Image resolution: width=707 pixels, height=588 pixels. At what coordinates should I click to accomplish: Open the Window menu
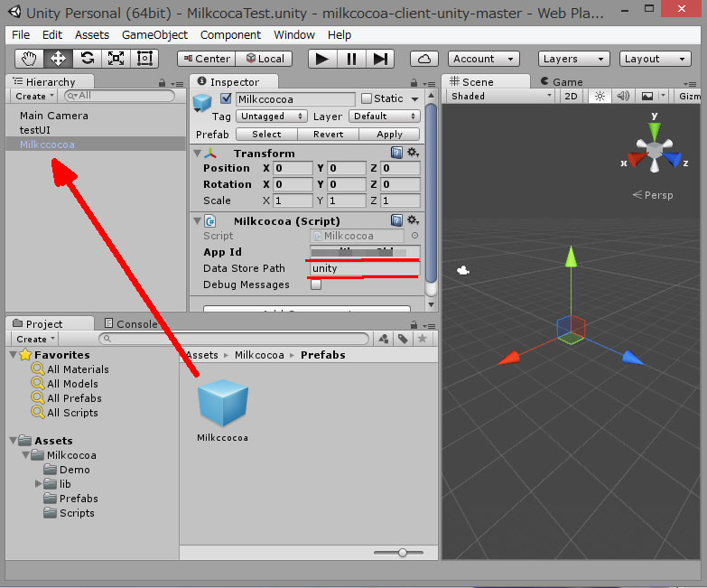point(294,34)
